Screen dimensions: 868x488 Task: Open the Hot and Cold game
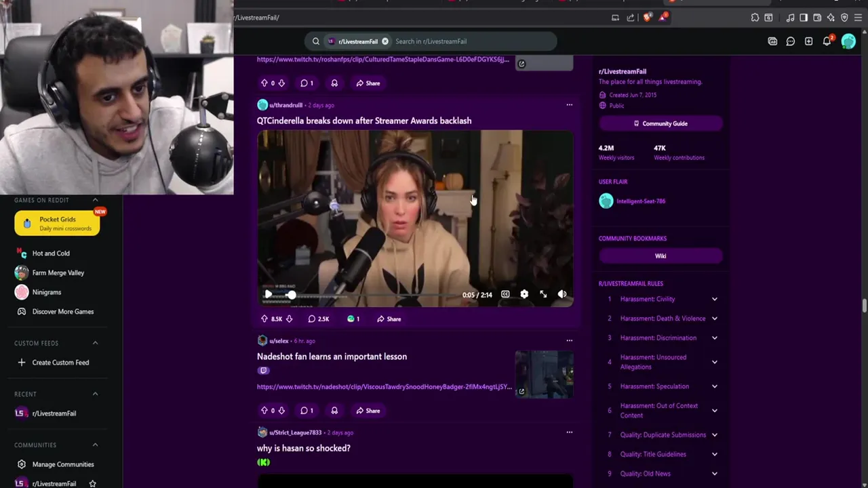point(51,253)
